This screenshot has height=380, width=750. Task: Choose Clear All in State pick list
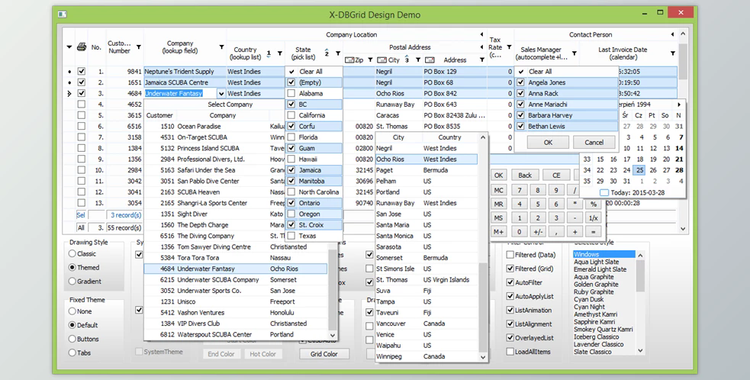pyautogui.click(x=314, y=71)
